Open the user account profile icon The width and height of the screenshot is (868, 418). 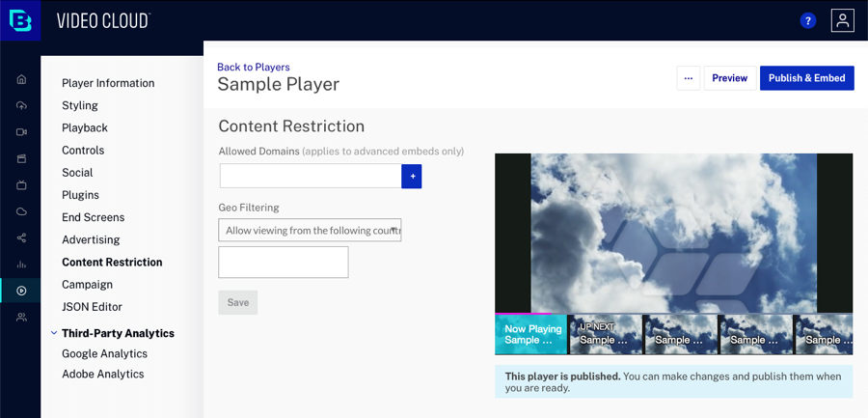pos(843,20)
